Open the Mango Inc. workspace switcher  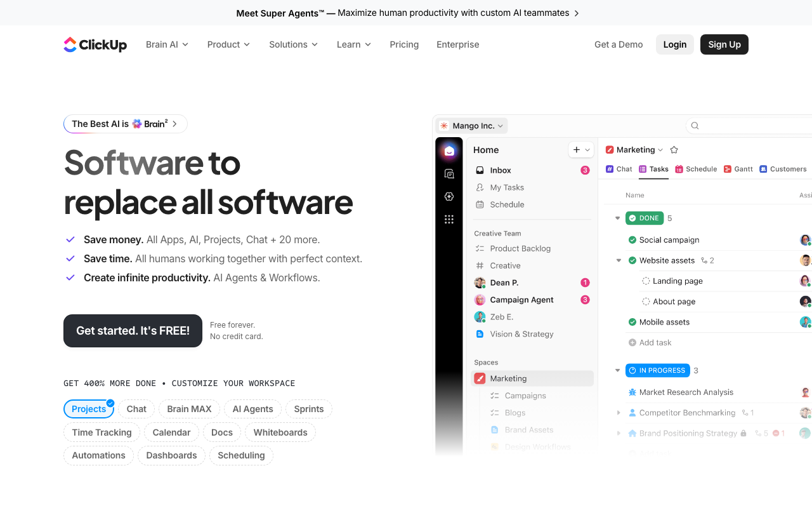point(473,126)
